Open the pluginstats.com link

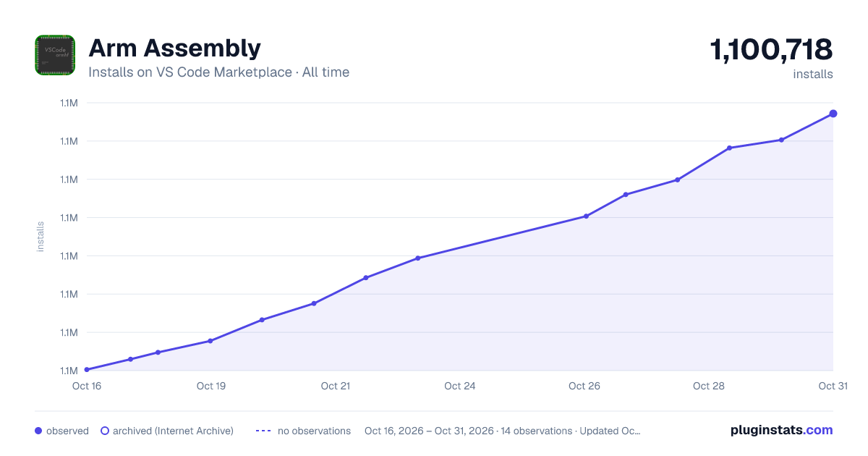782,430
